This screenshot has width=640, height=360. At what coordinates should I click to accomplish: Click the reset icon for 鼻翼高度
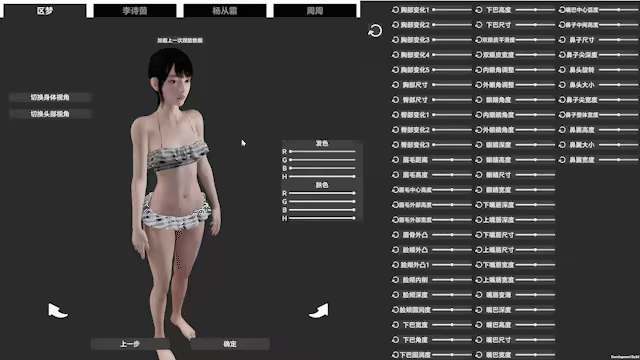(562, 130)
